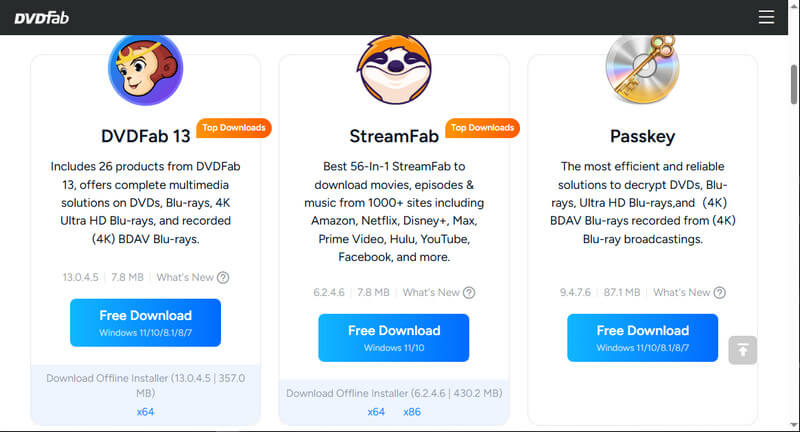Viewport: 800px width, 432px height.
Task: Click the DVDFab 13 monkey mascot icon
Action: (145, 69)
